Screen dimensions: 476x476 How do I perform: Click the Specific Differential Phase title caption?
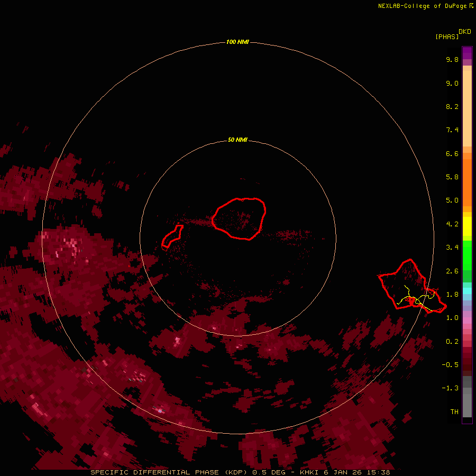(x=240, y=472)
